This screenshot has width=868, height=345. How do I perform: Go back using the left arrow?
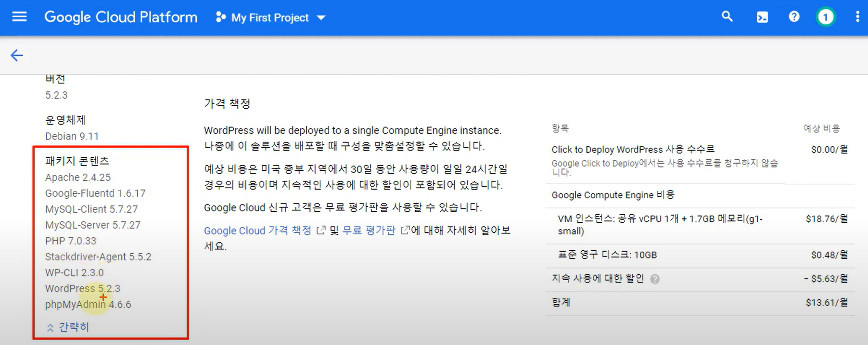(x=17, y=55)
